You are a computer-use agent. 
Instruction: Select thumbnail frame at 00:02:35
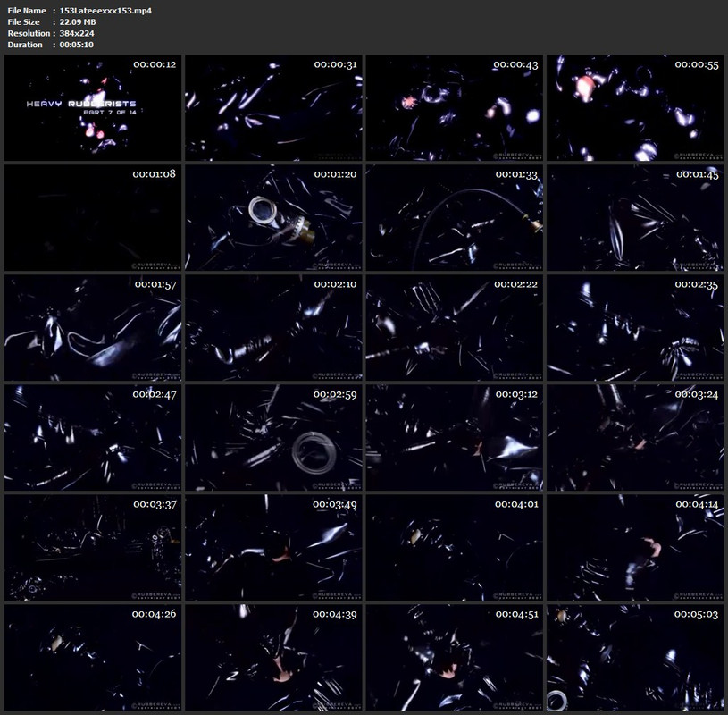635,328
